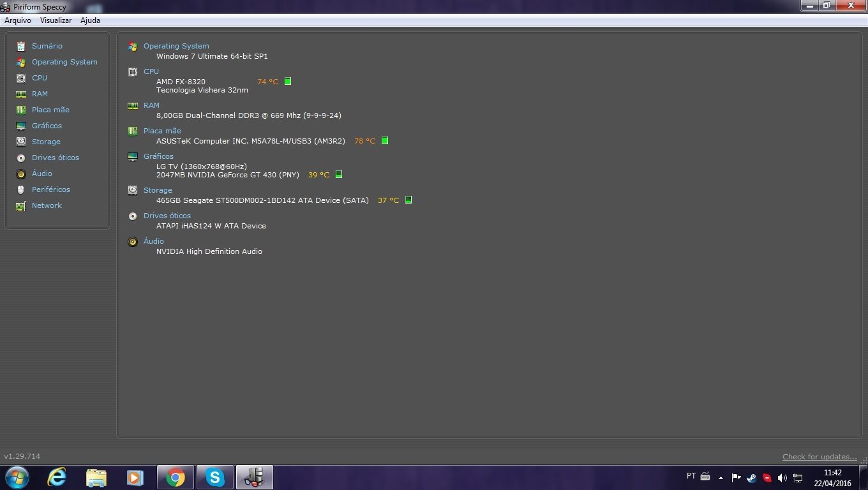This screenshot has width=868, height=490.
Task: Click the volume speaker icon in system tray
Action: (x=782, y=477)
